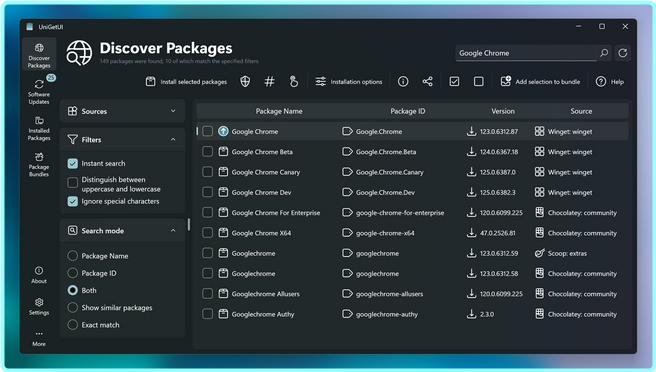Check the Googlechrome Authy checkbox
Image resolution: width=656 pixels, height=372 pixels.
coord(208,314)
